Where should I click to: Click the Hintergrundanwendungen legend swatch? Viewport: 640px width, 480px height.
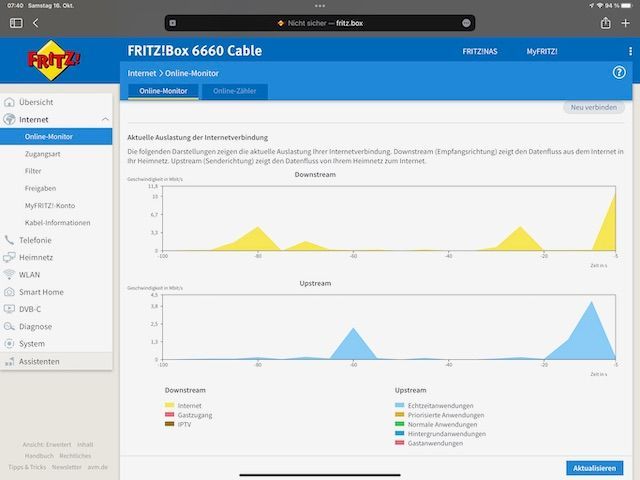[x=400, y=433]
